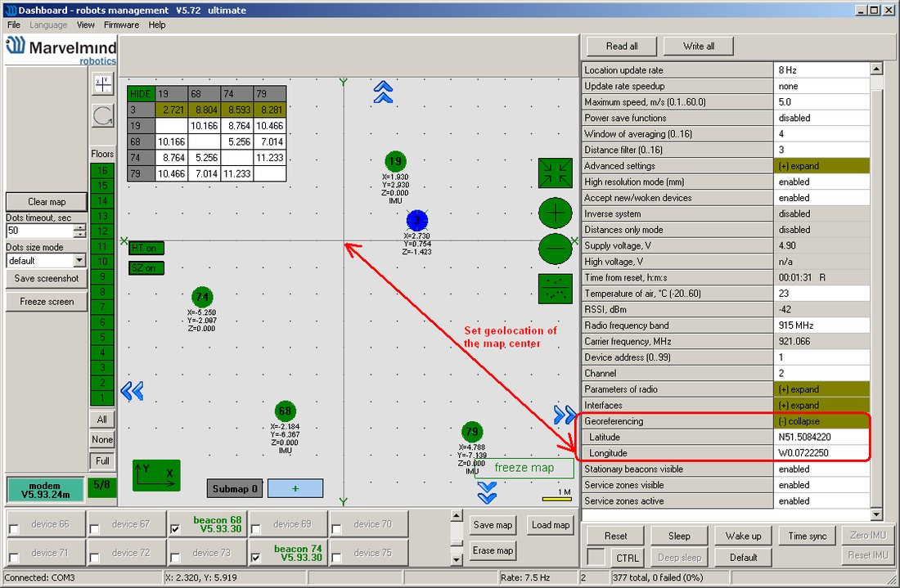Uncheck the beacon 68 checkbox
The height and width of the screenshot is (588, 900).
click(x=176, y=529)
